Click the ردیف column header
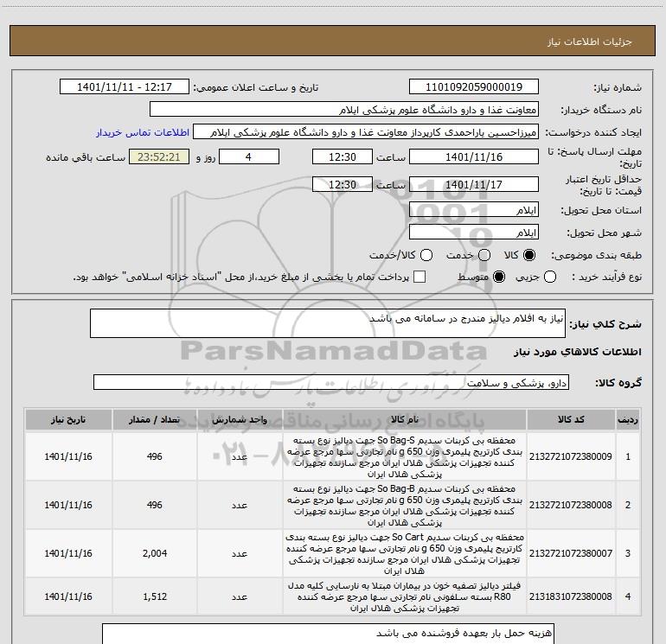Screen dimensions: 666x644 coord(628,420)
